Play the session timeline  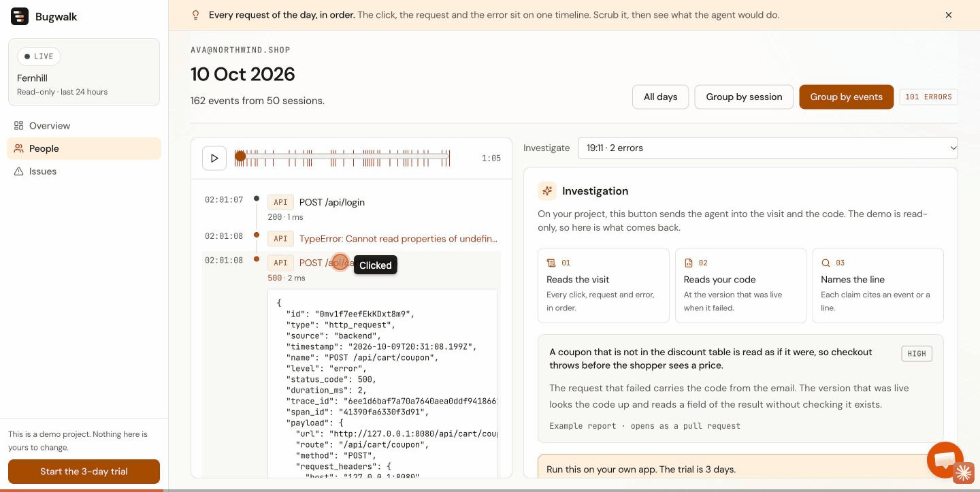click(214, 159)
